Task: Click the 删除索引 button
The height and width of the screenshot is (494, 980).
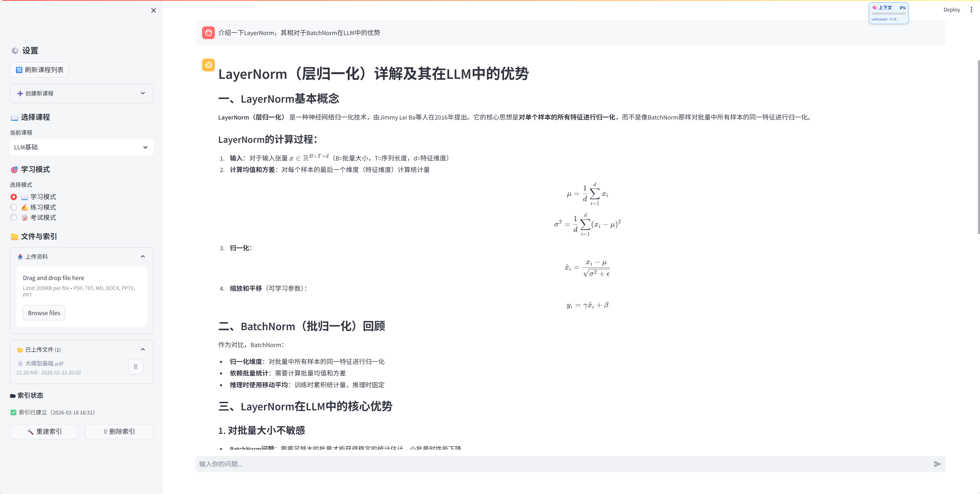Action: [x=119, y=431]
